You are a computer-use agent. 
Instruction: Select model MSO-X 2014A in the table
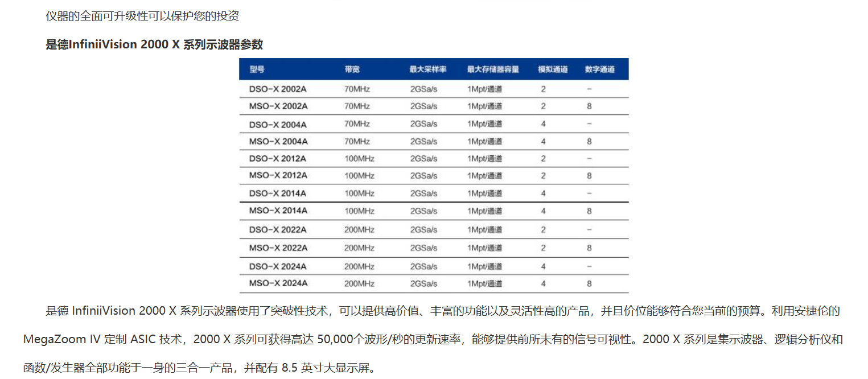click(x=278, y=211)
